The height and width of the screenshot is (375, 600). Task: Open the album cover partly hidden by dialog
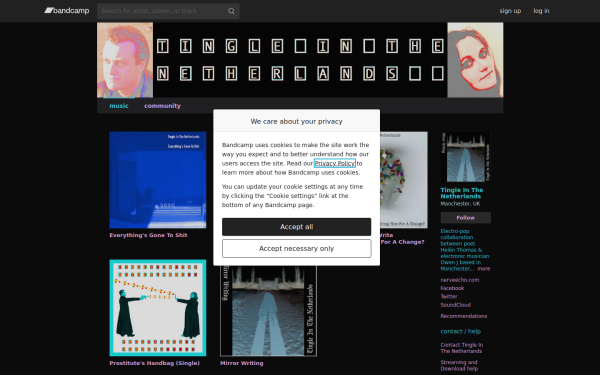pyautogui.click(x=404, y=180)
